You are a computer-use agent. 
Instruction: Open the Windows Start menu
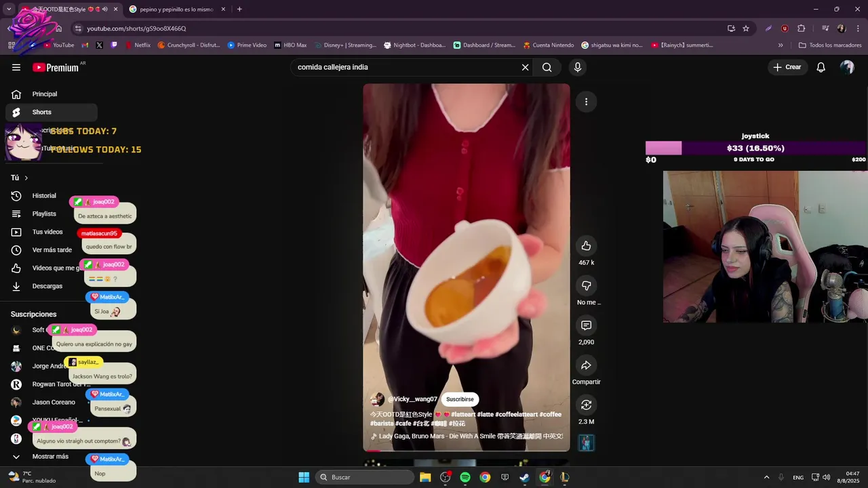point(304,477)
